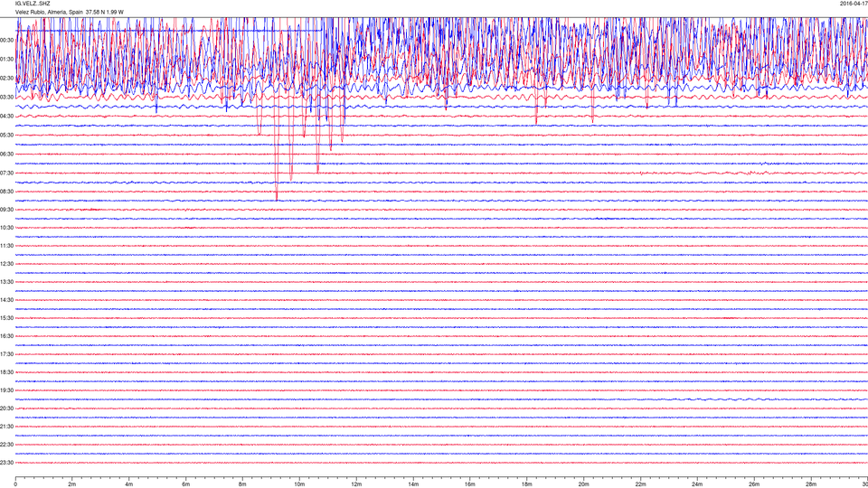Select the 17:30 trace label
This screenshot has width=868, height=488.
point(6,354)
